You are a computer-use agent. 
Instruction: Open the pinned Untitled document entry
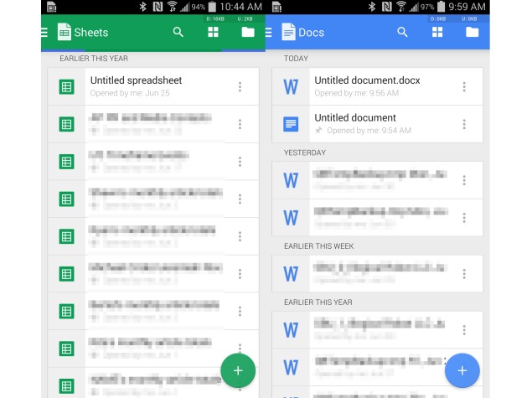[377, 124]
